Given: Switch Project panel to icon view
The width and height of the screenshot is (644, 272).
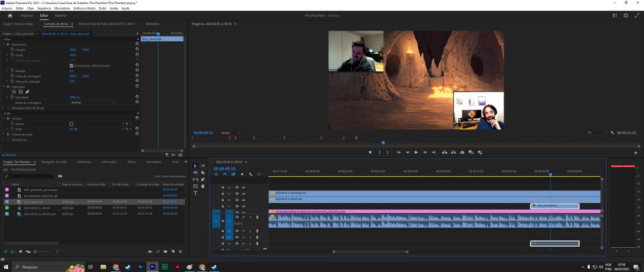Looking at the screenshot, I should (20, 252).
